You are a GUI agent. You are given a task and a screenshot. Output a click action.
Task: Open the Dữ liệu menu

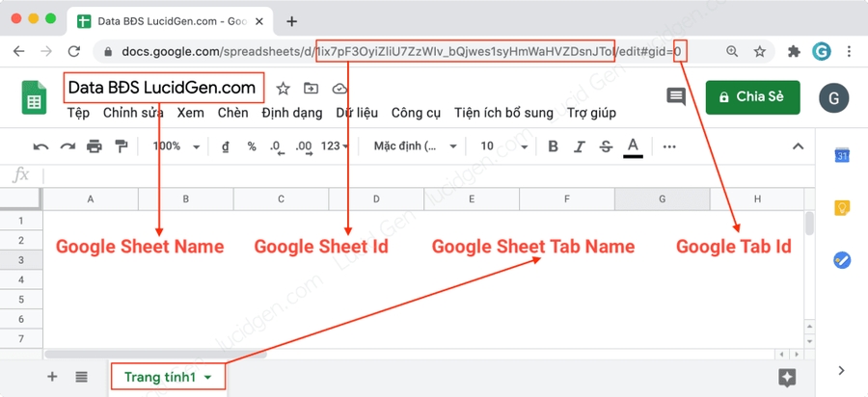[x=357, y=113]
